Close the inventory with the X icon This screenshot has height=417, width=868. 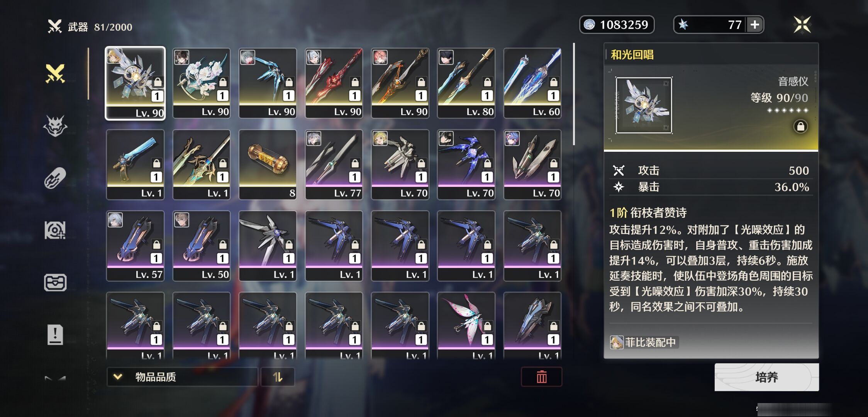pyautogui.click(x=802, y=25)
